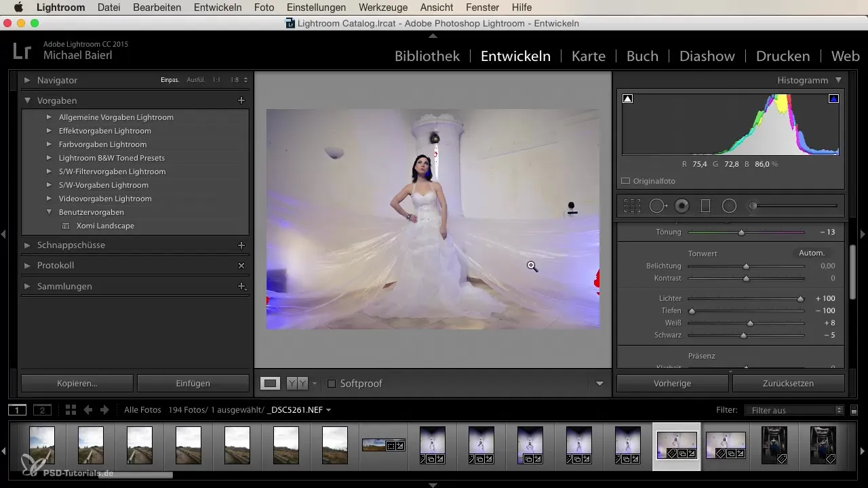Image resolution: width=868 pixels, height=488 pixels.
Task: Collapse the Histogramm panel triangle
Action: tap(839, 80)
